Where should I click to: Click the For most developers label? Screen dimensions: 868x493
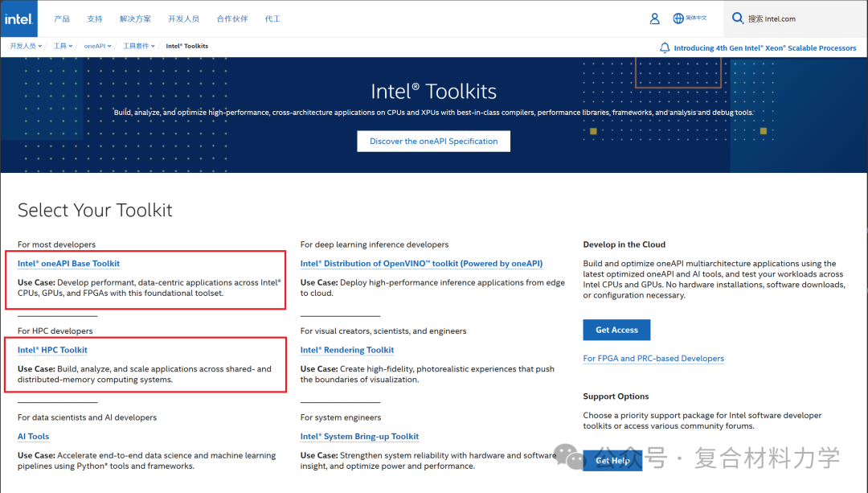click(x=56, y=244)
